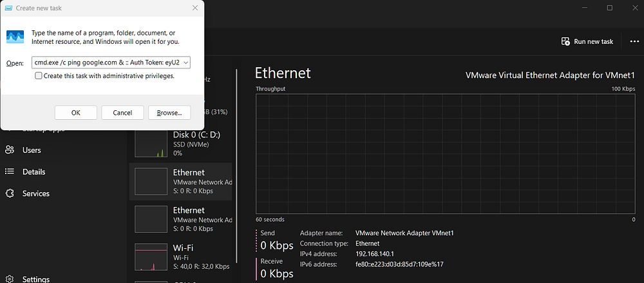Open the three-dot more options menu
The height and width of the screenshot is (283, 644).
click(634, 41)
